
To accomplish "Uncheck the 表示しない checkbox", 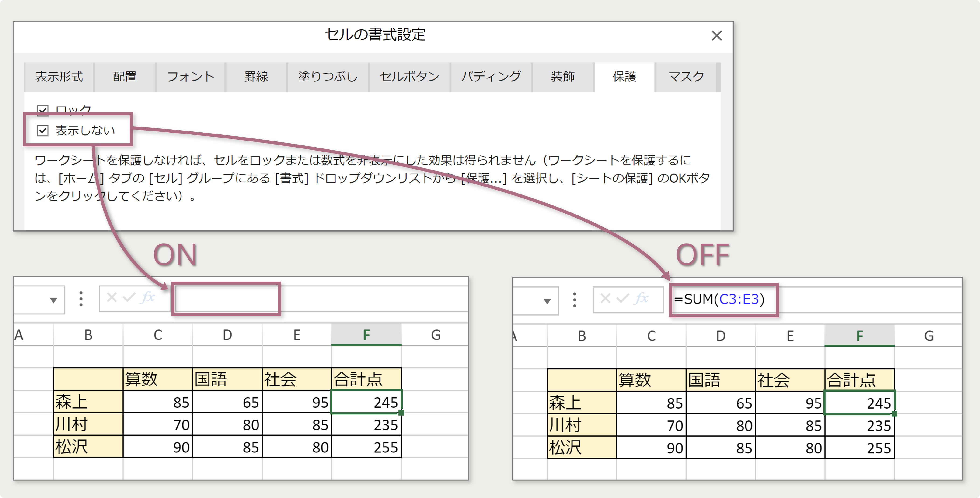I will coord(43,131).
